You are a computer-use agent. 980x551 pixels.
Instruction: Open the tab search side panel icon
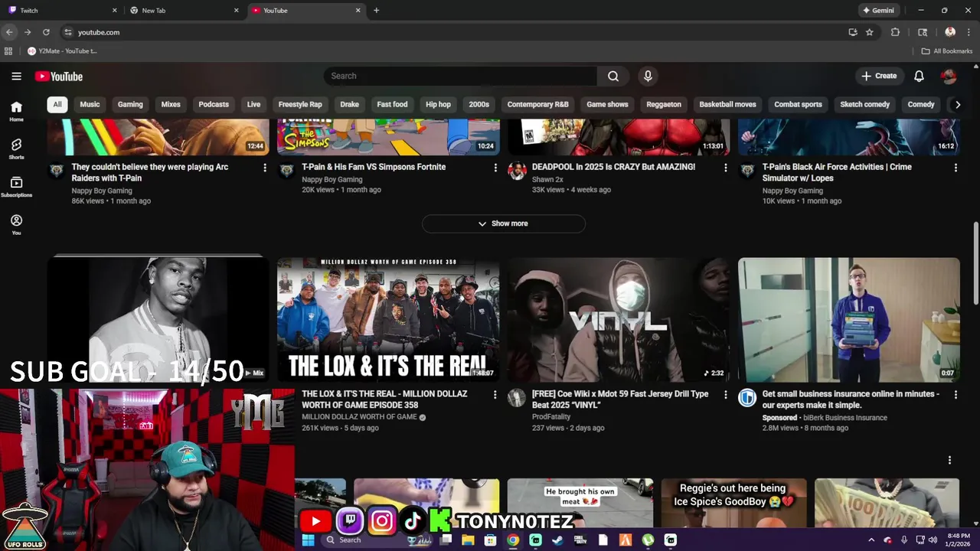click(x=923, y=32)
